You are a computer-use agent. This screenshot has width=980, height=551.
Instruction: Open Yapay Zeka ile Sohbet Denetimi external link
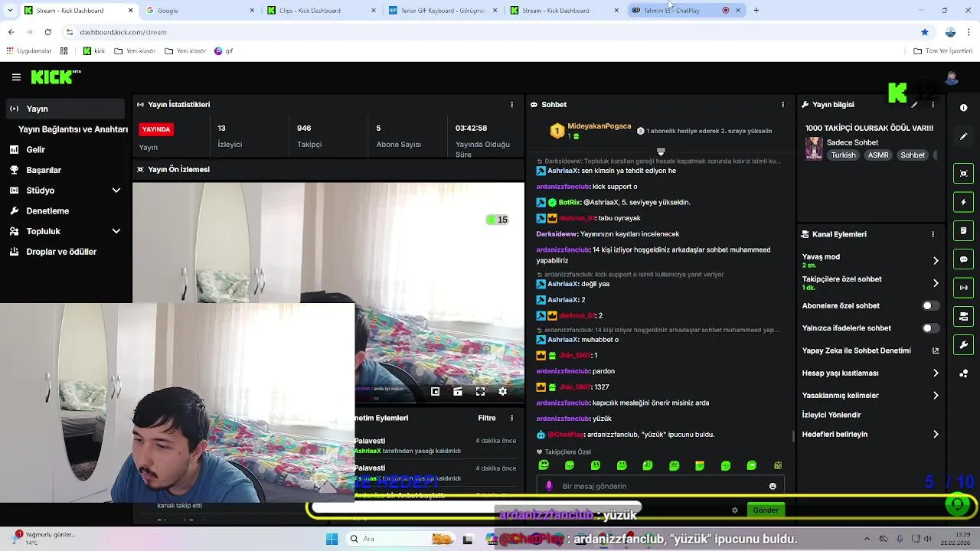936,350
